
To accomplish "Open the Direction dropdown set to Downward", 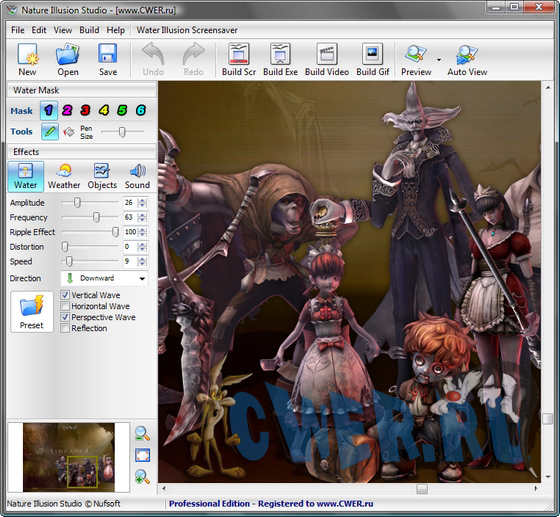I will coord(104,278).
